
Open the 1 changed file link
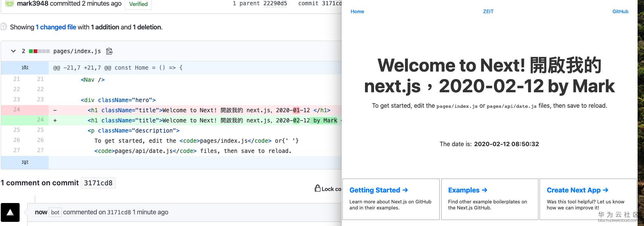click(56, 27)
